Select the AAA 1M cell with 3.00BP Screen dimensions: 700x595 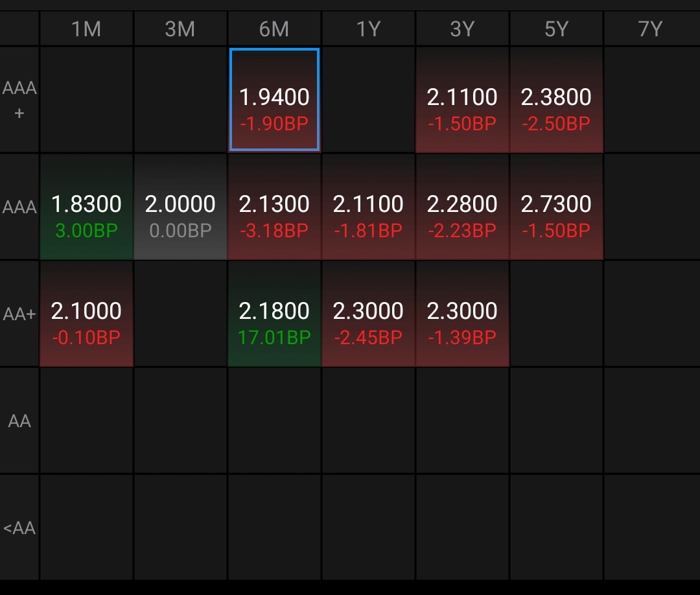click(x=86, y=207)
